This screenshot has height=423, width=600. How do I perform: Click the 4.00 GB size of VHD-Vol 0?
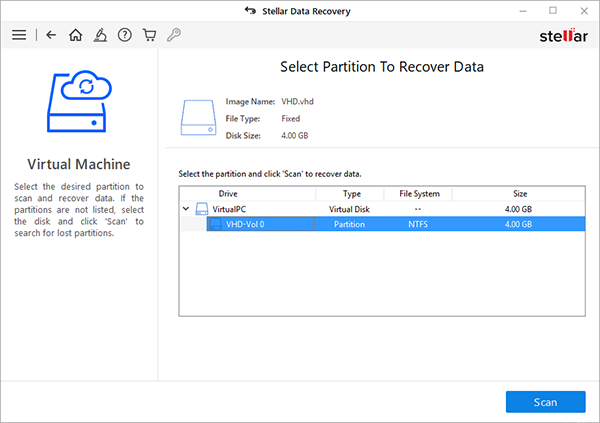click(518, 224)
